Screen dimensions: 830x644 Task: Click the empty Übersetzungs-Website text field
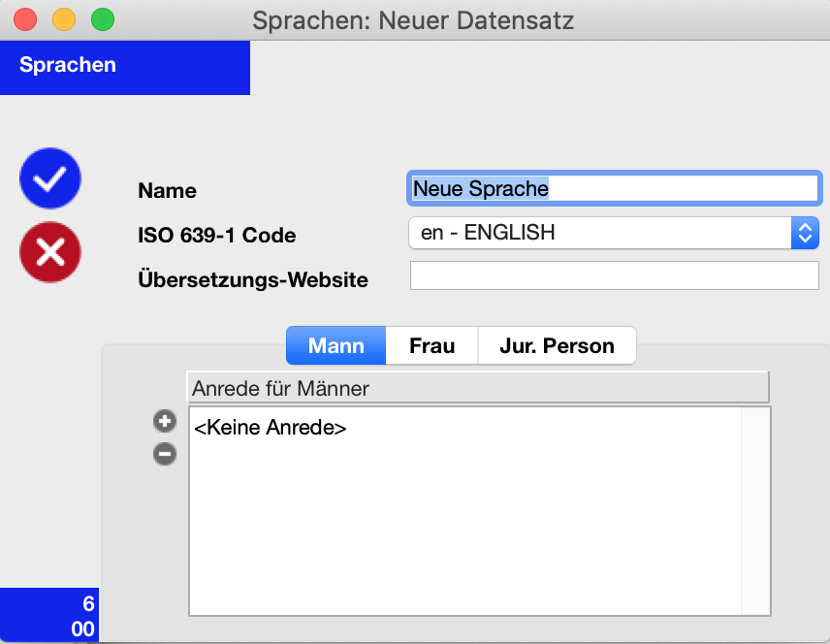[614, 275]
